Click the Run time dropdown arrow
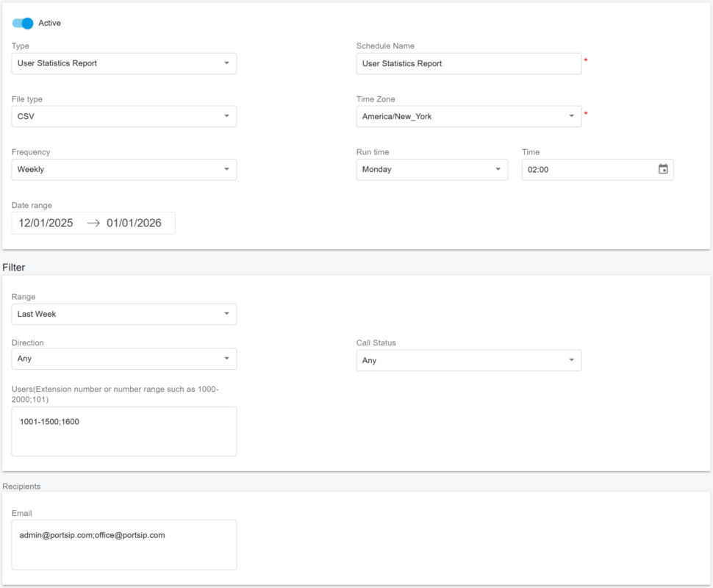The width and height of the screenshot is (713, 588). 497,169
